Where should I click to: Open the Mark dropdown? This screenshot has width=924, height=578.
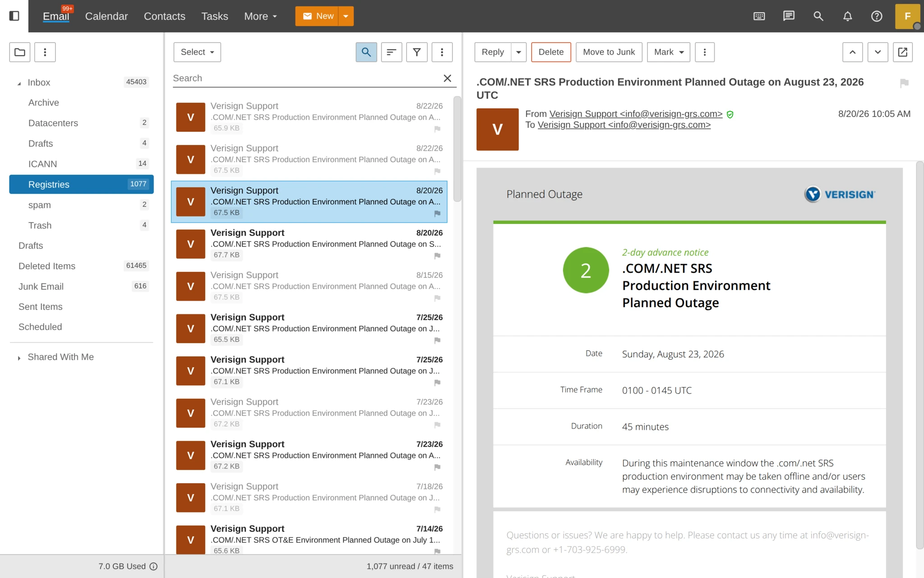669,52
